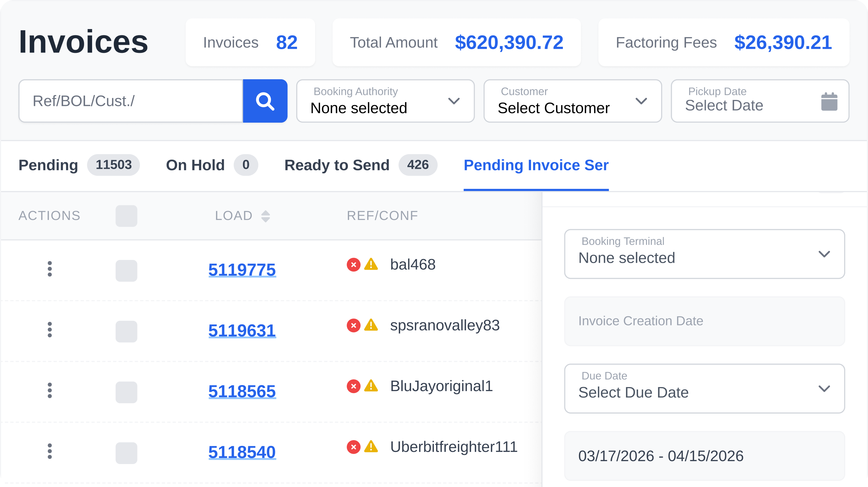The image size is (868, 487).
Task: Open actions menu for load 5119775
Action: [50, 269]
